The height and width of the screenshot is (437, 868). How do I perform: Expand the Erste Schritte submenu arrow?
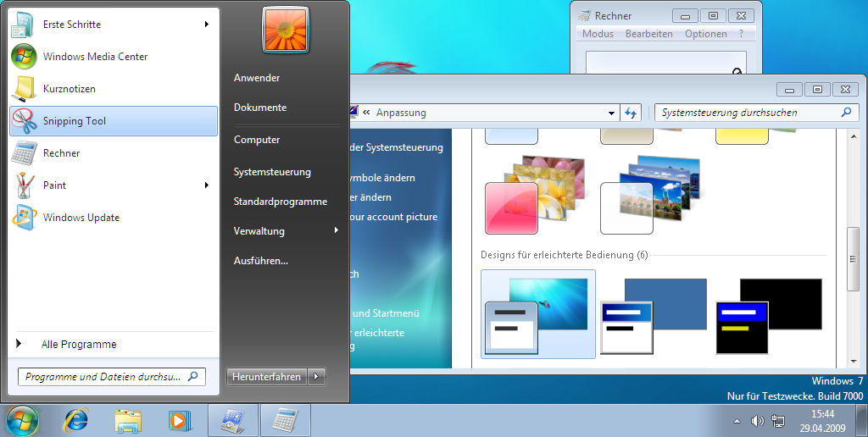(x=207, y=25)
